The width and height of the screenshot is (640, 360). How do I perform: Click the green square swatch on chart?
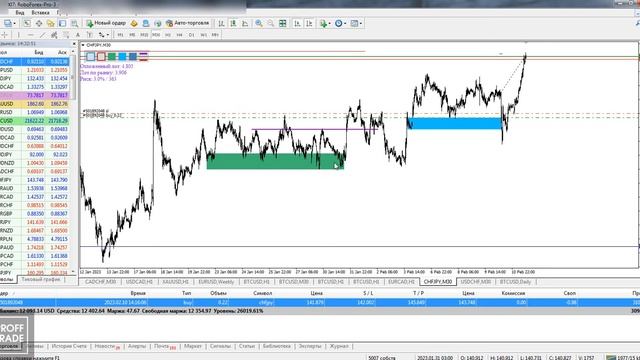tap(112, 57)
